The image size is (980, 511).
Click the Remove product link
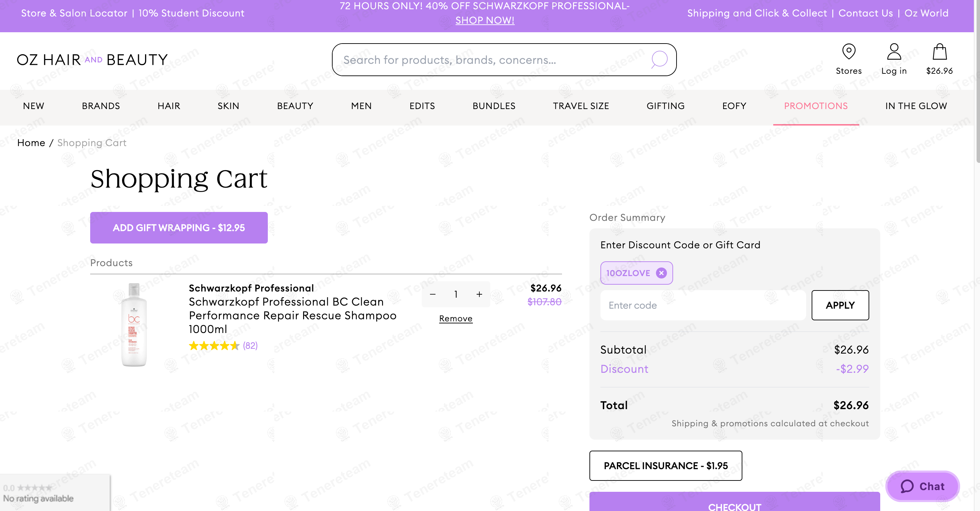[455, 319]
